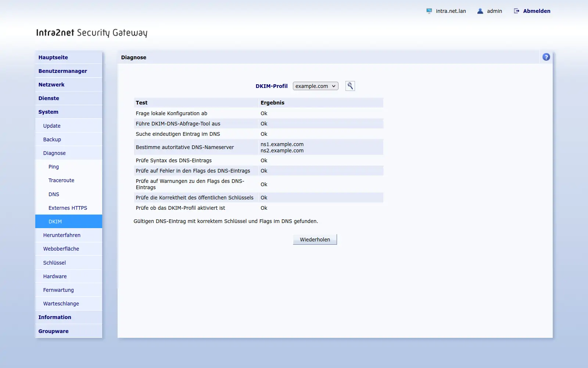Viewport: 588px width, 368px height.
Task: Click the Abmelden link
Action: (x=537, y=11)
